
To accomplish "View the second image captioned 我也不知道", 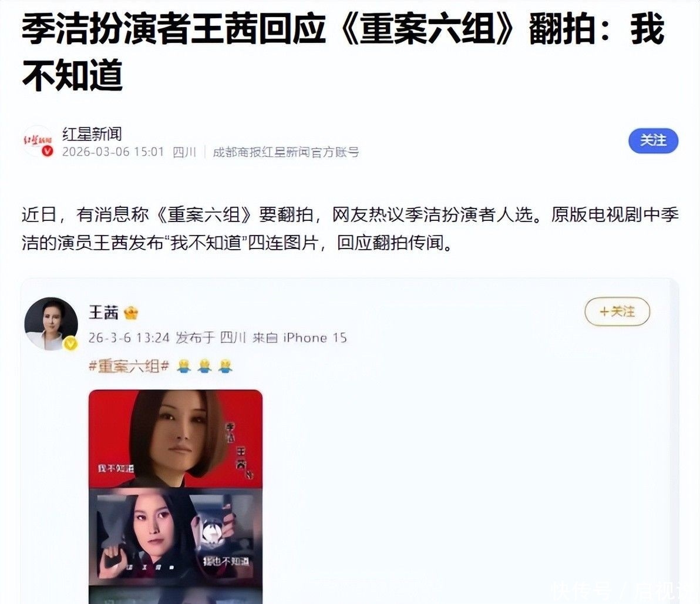I will 176,537.
